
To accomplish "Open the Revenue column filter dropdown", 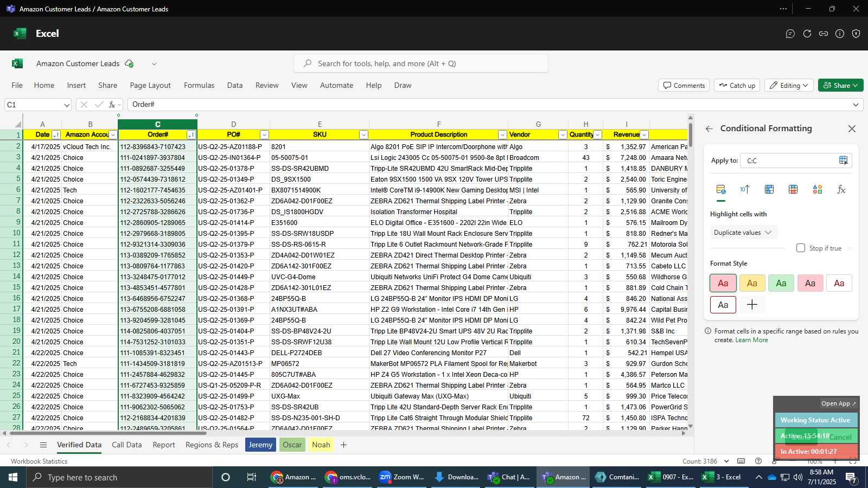I will [x=644, y=135].
